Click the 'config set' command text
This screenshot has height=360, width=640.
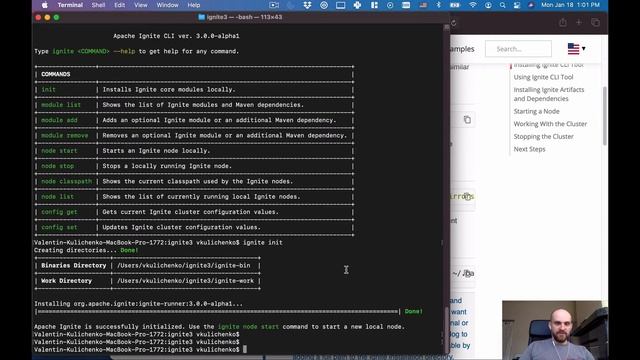pos(59,227)
